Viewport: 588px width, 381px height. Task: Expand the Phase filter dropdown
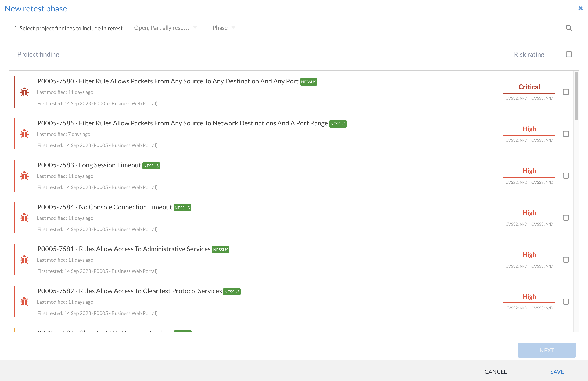pyautogui.click(x=224, y=28)
